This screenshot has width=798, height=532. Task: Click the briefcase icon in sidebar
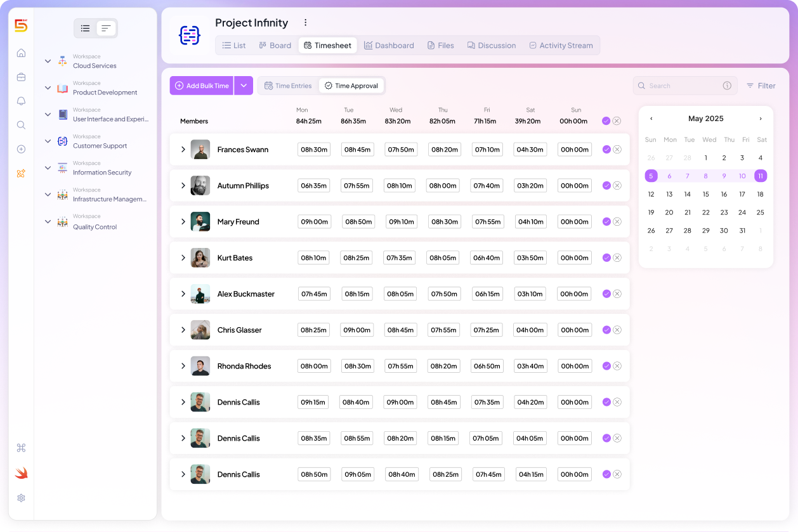click(21, 77)
